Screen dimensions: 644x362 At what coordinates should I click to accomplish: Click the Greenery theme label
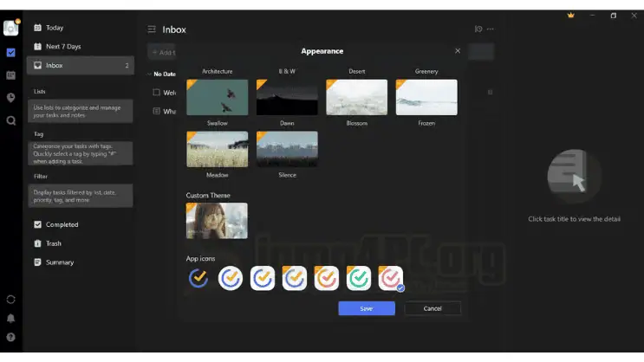(x=426, y=71)
